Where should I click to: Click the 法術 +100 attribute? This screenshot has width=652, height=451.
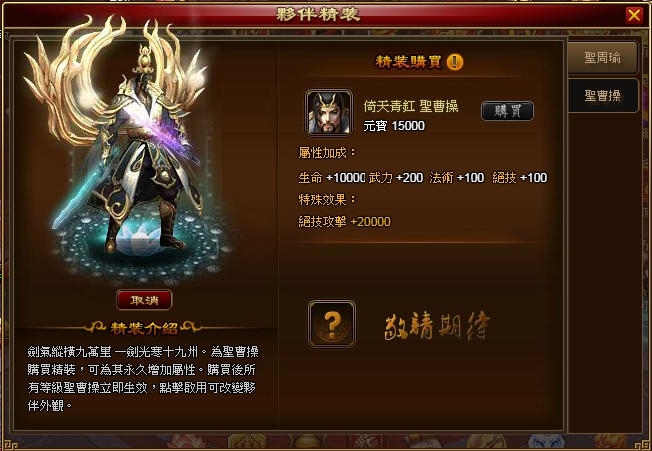click(x=456, y=177)
